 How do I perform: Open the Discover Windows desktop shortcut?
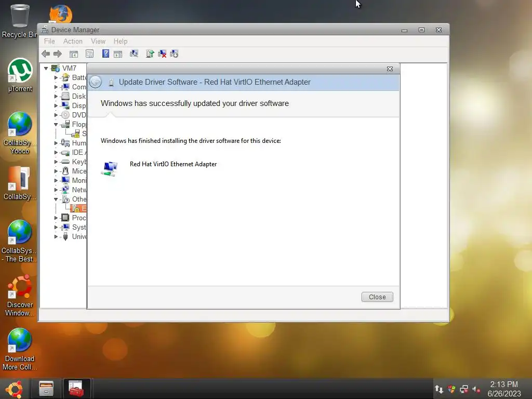click(x=20, y=296)
